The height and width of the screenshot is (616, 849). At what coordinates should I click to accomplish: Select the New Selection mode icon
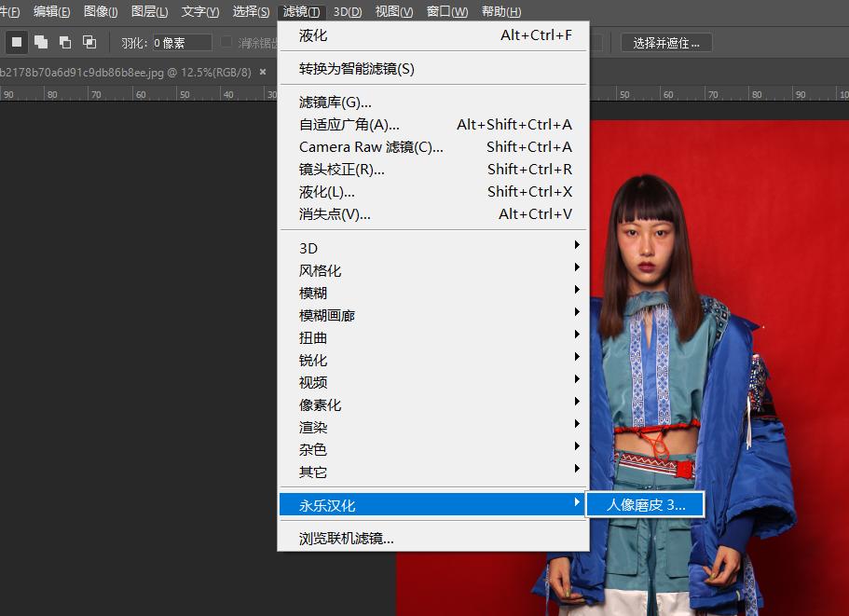coord(15,42)
